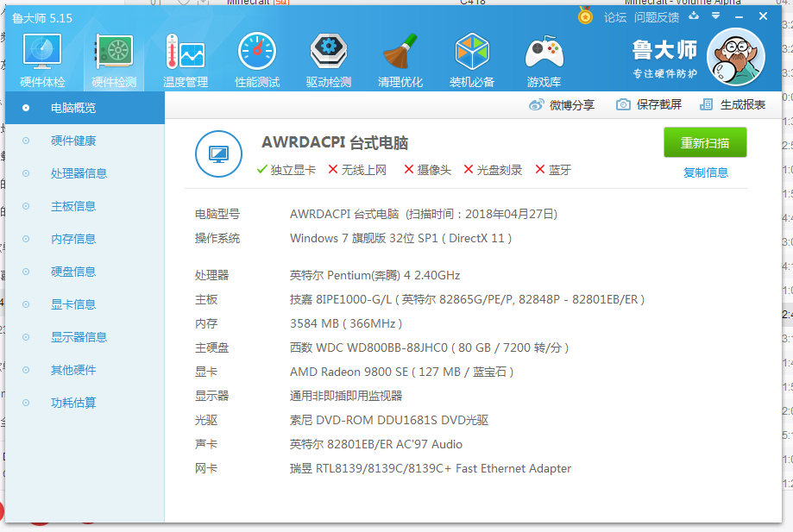Viewport: 793px width, 532px height.
Task: Click the 索尼 DVD-ROM drive value
Action: 389,421
